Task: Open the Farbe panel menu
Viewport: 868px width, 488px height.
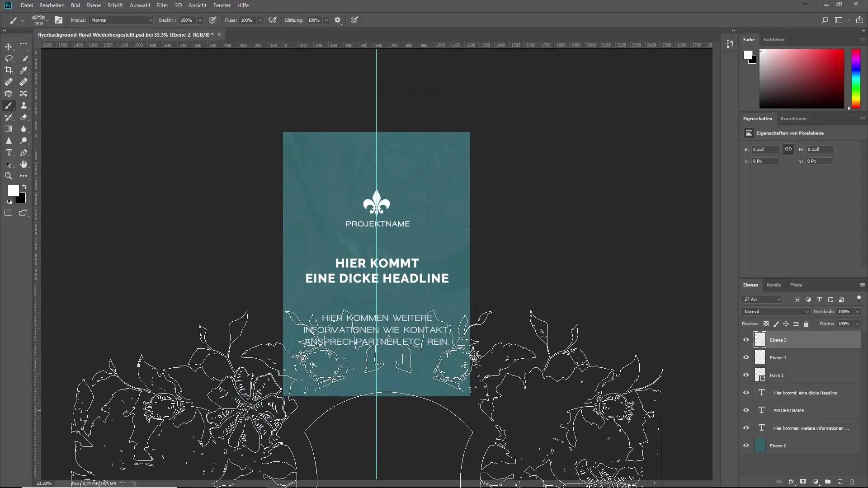Action: click(862, 39)
